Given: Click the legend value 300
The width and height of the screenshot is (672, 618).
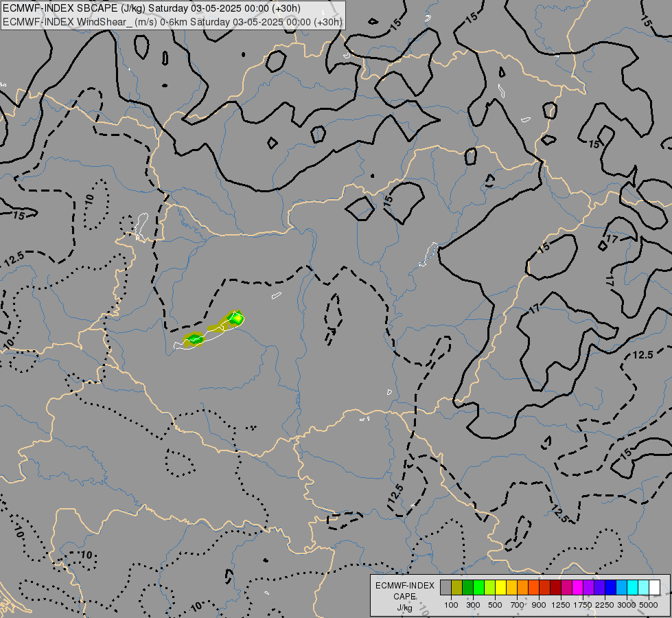Looking at the screenshot, I should (x=473, y=605).
